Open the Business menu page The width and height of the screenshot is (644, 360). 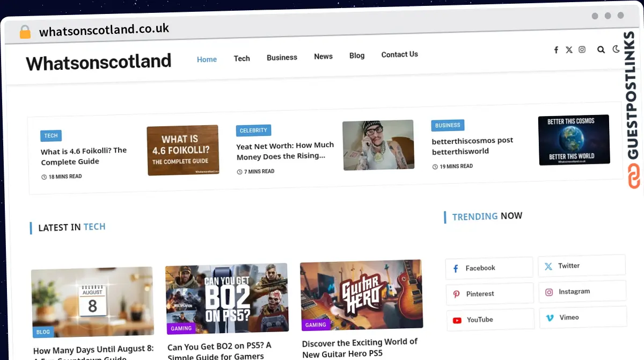282,57
